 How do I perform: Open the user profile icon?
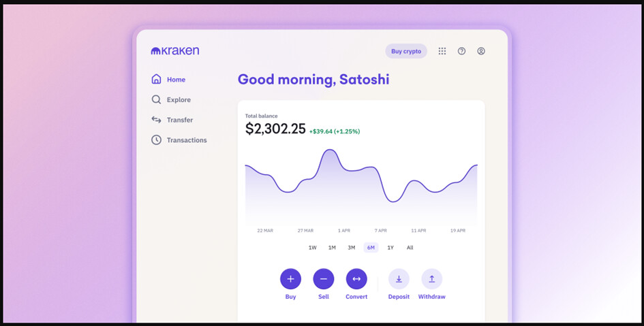point(481,51)
